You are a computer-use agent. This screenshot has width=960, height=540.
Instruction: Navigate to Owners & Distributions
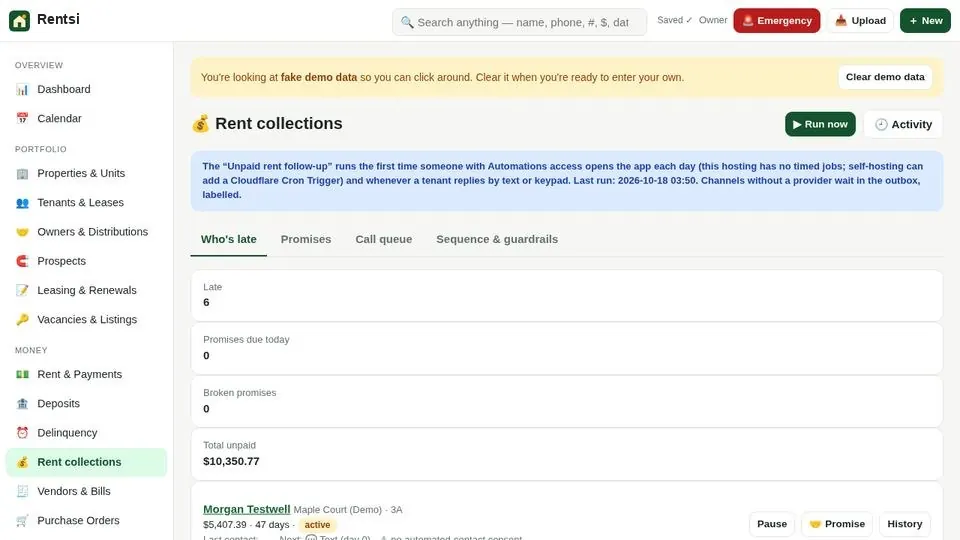coord(86,232)
